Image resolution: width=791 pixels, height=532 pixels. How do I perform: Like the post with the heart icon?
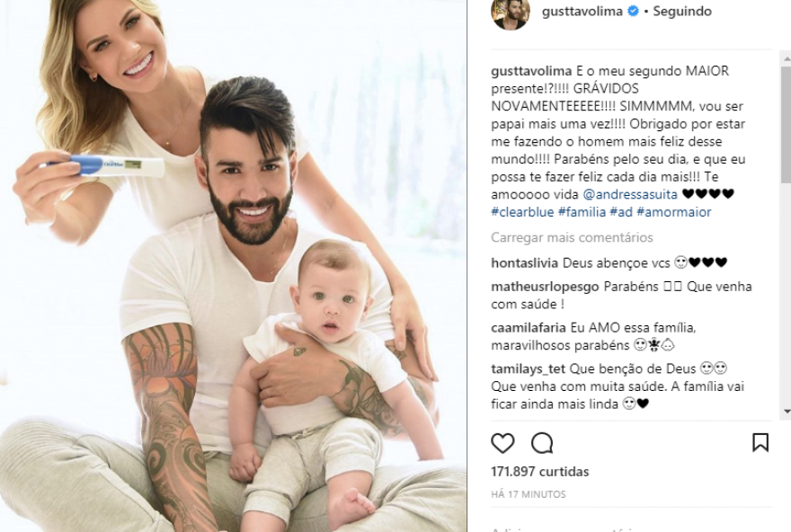[x=502, y=443]
